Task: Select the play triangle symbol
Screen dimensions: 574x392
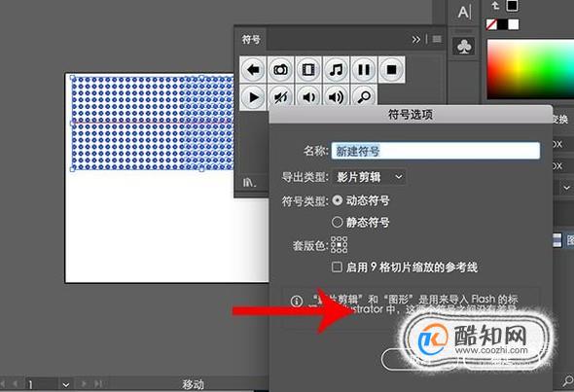Action: tap(253, 97)
